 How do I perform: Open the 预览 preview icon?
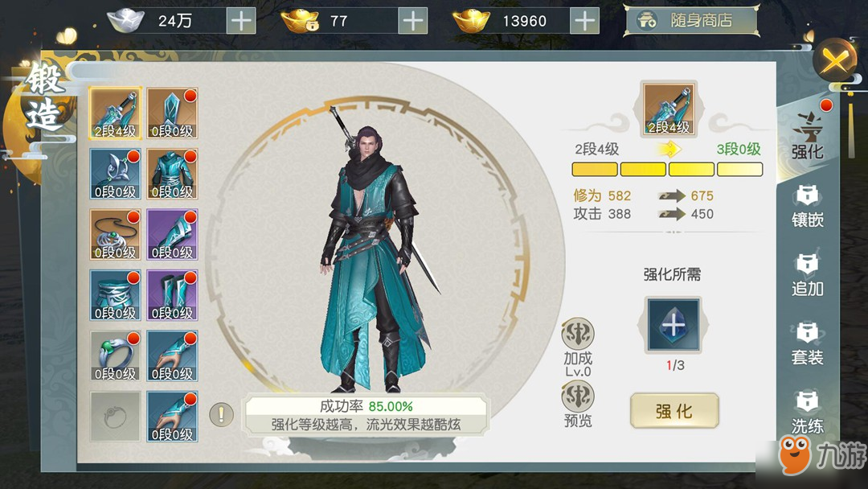point(578,405)
